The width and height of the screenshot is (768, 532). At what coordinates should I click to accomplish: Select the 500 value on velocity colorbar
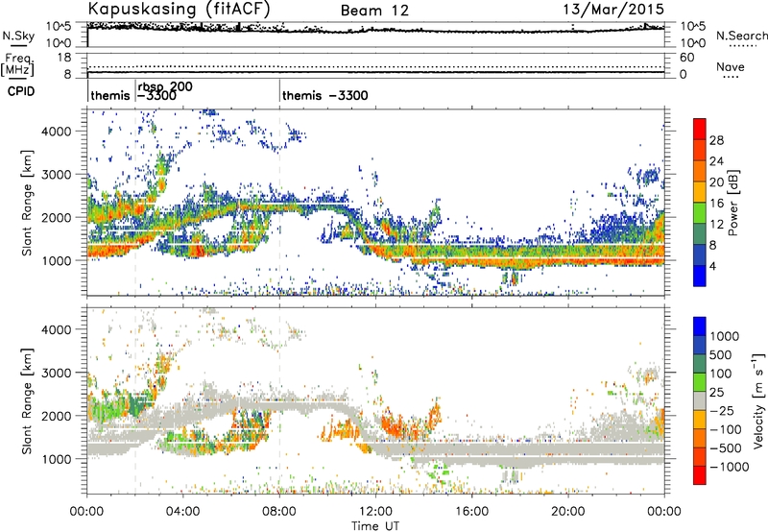pos(721,355)
